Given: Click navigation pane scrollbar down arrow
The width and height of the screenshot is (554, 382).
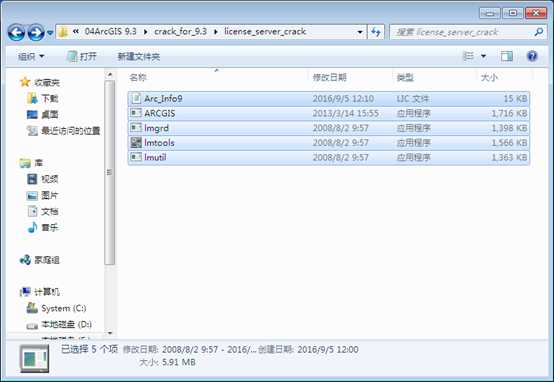Looking at the screenshot, I should coord(110,333).
